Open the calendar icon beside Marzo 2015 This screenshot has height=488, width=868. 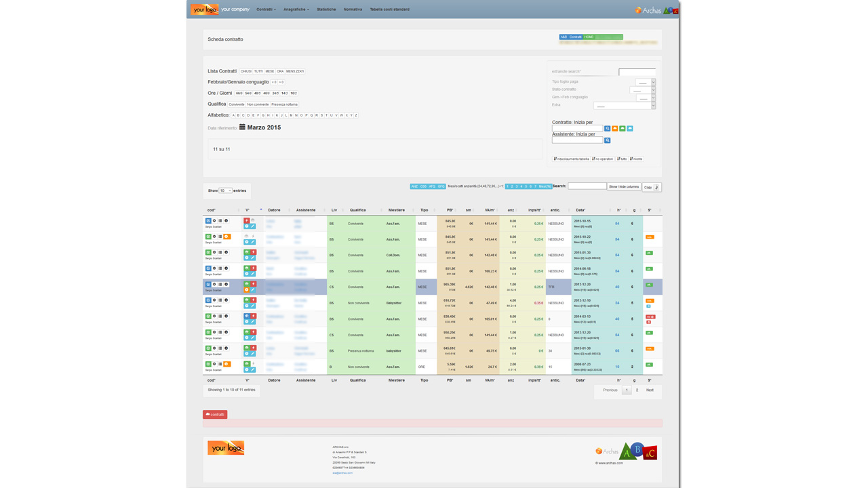[x=242, y=127]
